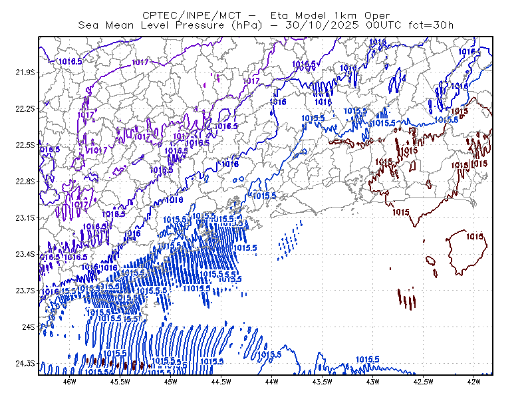Viewport: 532px width, 411px height.
Task: Click the 23.7S latitude axis label
Action: pos(25,291)
